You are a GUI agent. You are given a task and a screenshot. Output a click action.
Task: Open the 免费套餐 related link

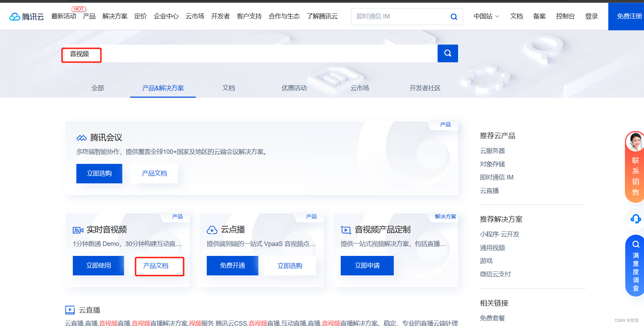point(492,318)
